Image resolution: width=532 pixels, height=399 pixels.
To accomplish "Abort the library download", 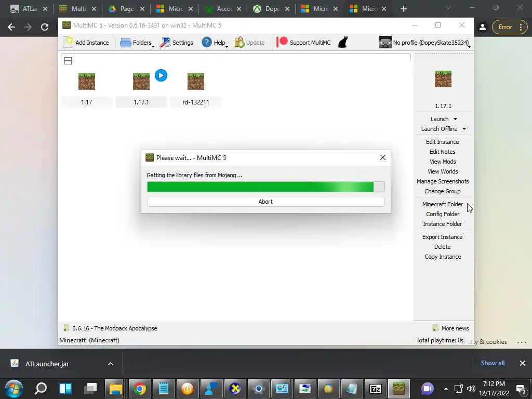I will coord(265,202).
